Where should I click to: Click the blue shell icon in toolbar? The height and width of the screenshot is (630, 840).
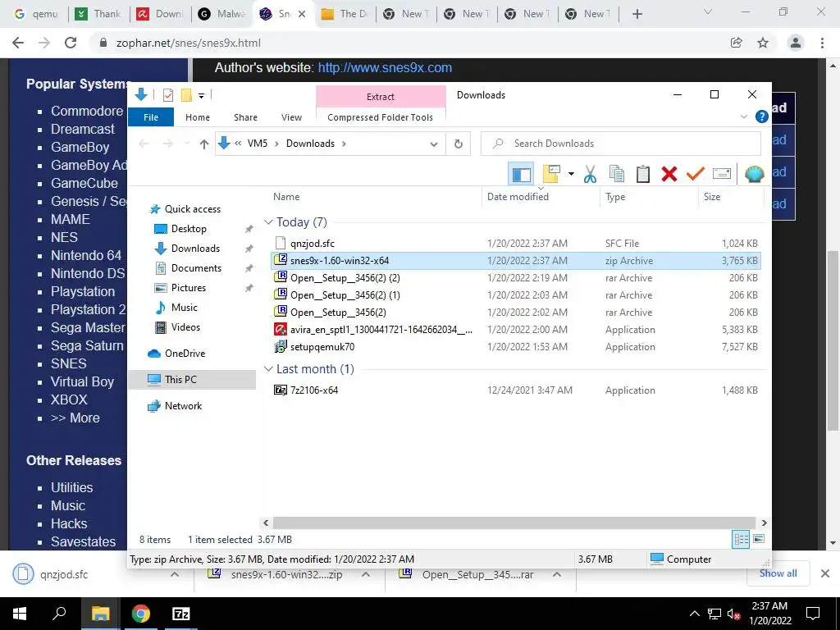755,174
